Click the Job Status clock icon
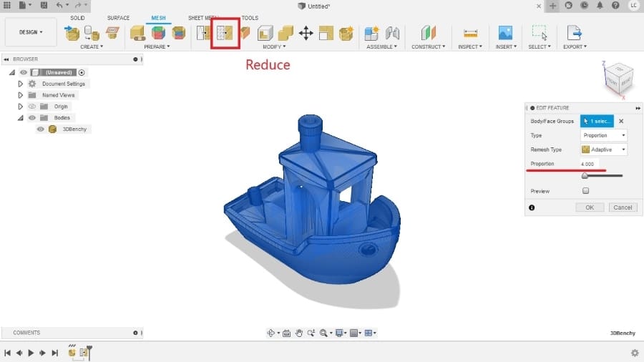Viewport: 644px width, 362px height. [x=584, y=5]
